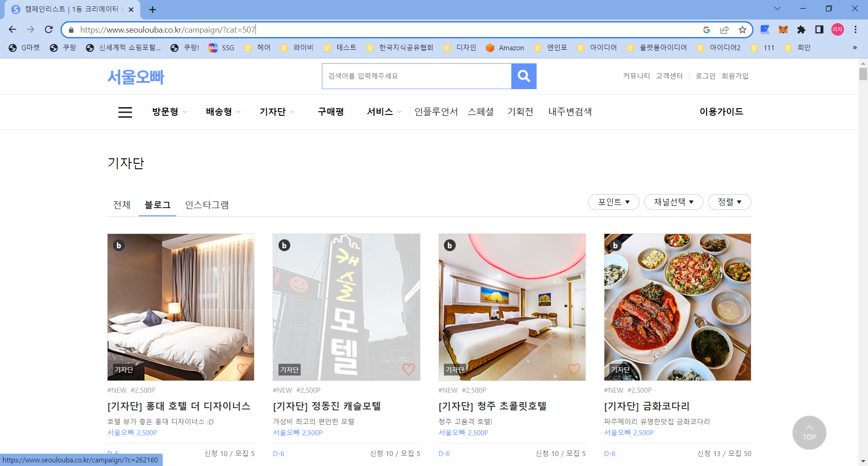868x466 pixels.
Task: Click the 서울오빠 logo
Action: [136, 77]
